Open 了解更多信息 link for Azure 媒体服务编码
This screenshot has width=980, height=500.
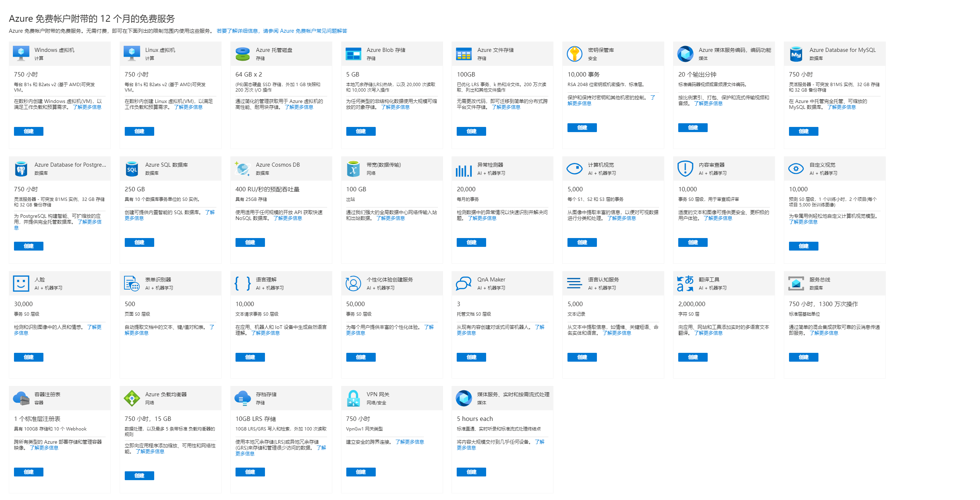tap(708, 103)
